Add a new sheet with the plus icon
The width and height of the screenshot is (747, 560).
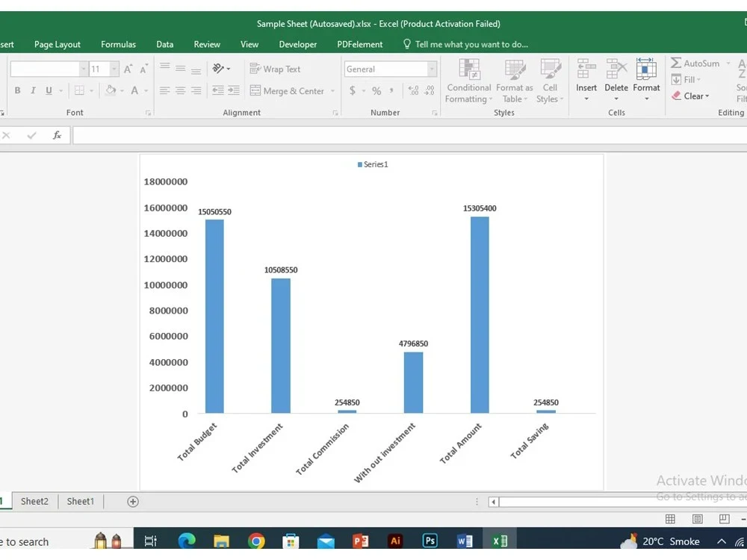tap(133, 502)
